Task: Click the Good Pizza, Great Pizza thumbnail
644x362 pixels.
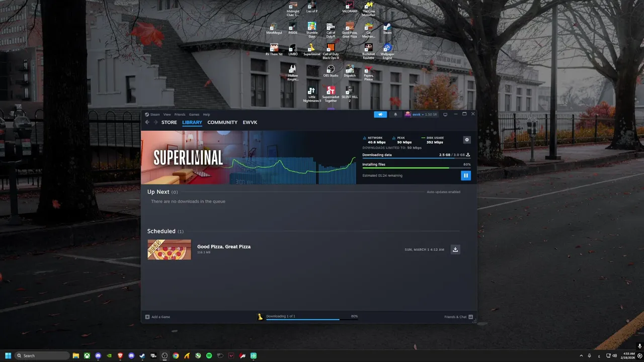Action: (169, 249)
